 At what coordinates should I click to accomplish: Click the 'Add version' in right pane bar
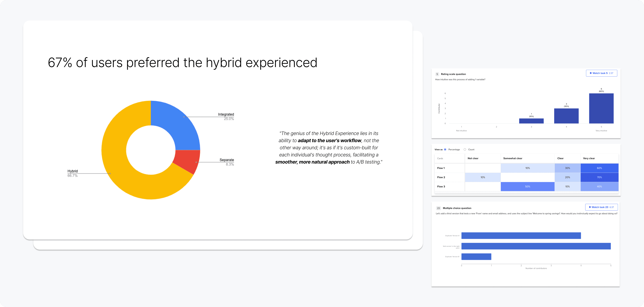[536, 246]
